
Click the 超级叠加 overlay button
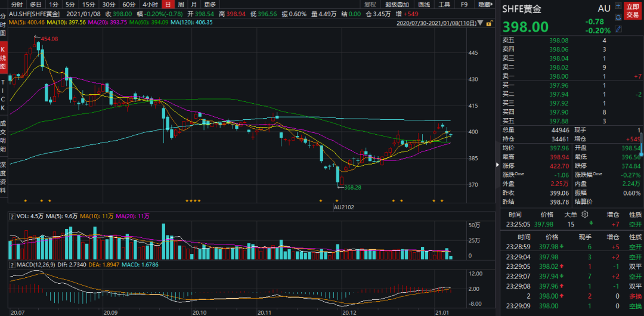(x=398, y=4)
